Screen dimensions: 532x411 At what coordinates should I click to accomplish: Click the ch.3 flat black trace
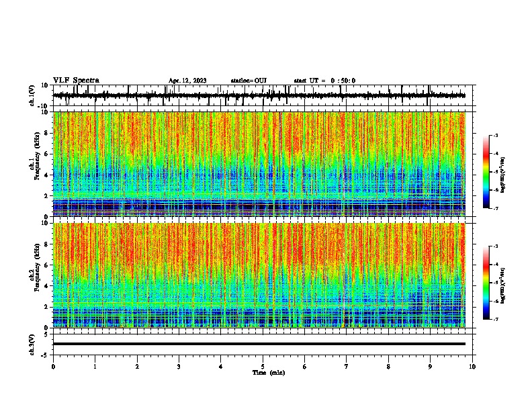point(259,344)
